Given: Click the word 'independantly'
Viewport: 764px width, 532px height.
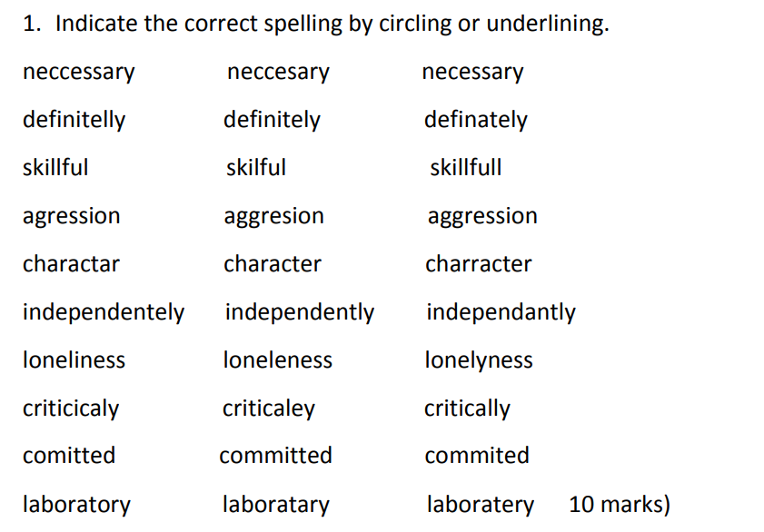Looking at the screenshot, I should tap(501, 312).
